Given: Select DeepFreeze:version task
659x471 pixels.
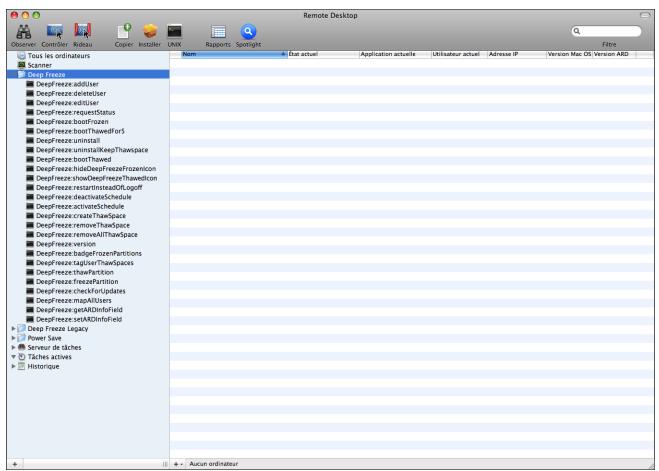Looking at the screenshot, I should click(66, 244).
